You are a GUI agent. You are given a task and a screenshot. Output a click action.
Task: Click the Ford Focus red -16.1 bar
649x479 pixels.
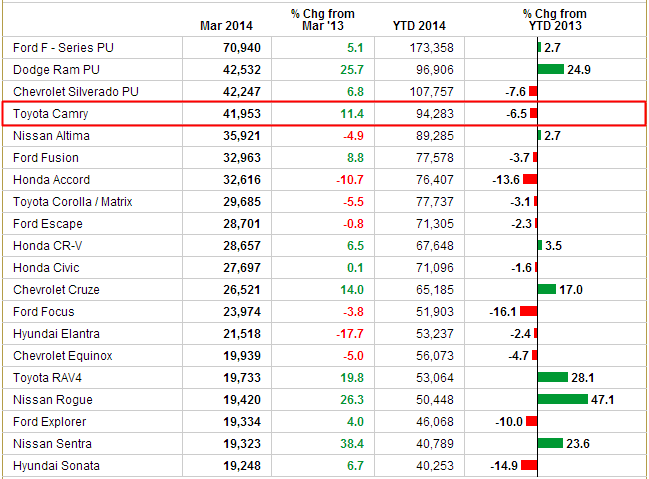point(529,312)
